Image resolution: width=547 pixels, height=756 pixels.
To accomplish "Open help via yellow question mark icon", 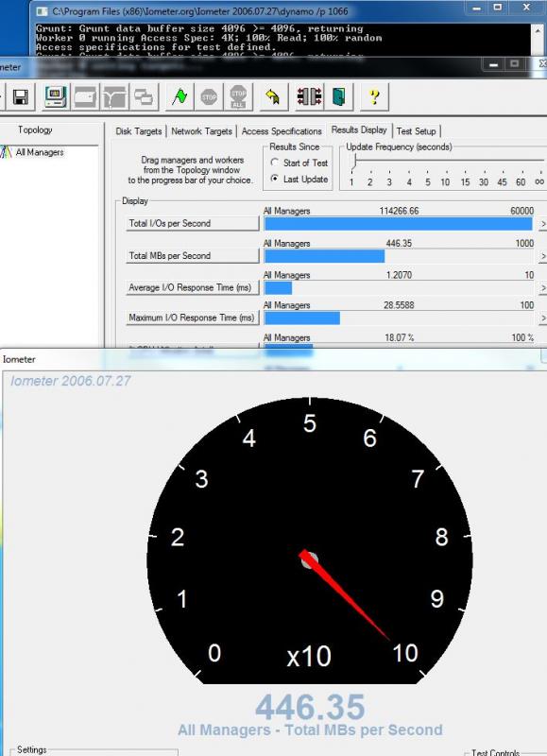I will coord(374,97).
